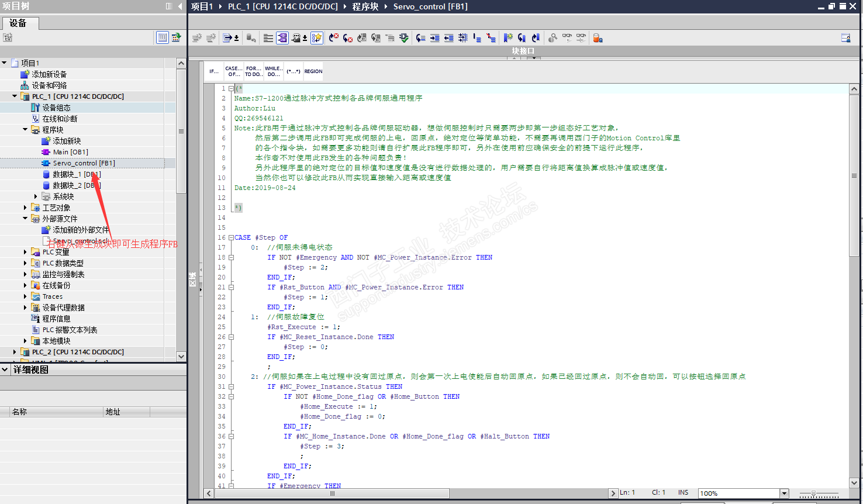Select the 设备 tab
This screenshot has width=863, height=504.
18,23
